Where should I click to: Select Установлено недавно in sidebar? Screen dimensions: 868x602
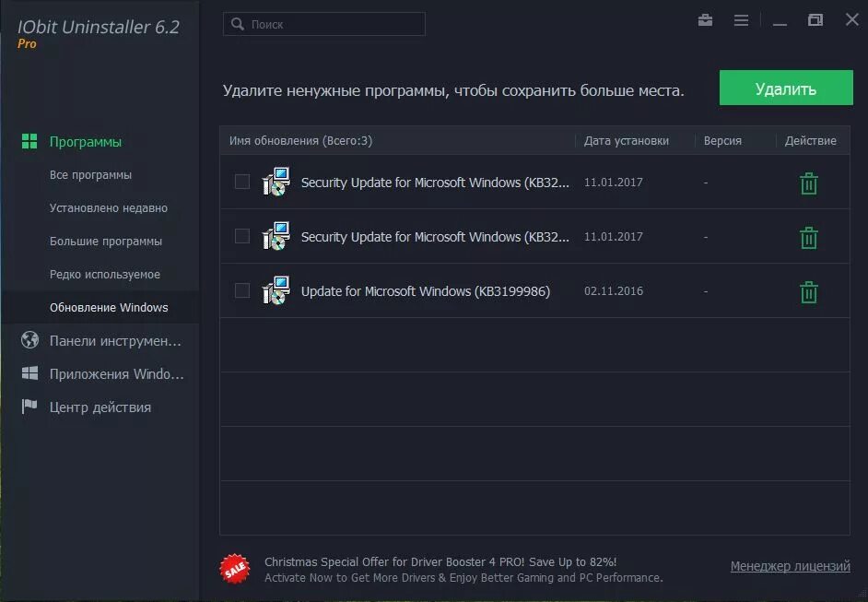click(x=109, y=208)
